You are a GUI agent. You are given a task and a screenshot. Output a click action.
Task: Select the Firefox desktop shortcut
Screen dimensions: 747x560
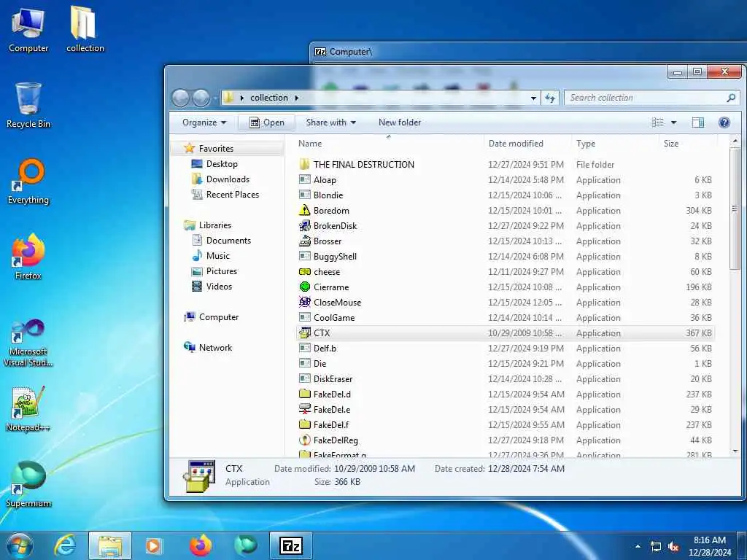tap(28, 257)
